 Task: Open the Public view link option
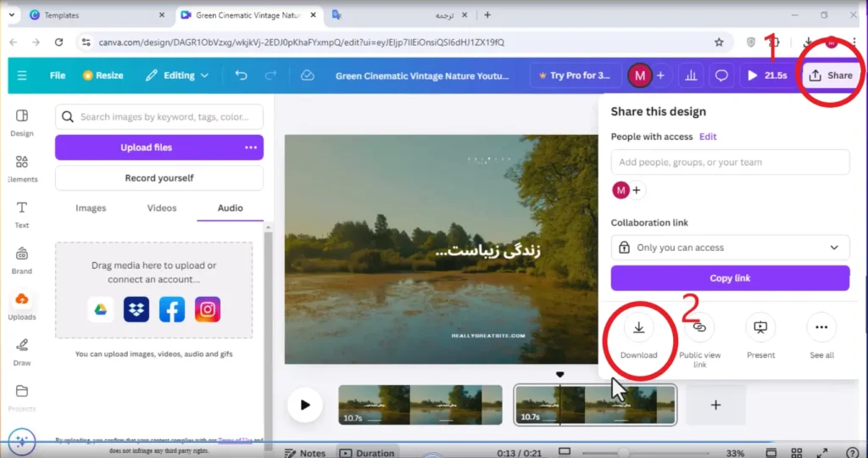pyautogui.click(x=699, y=328)
